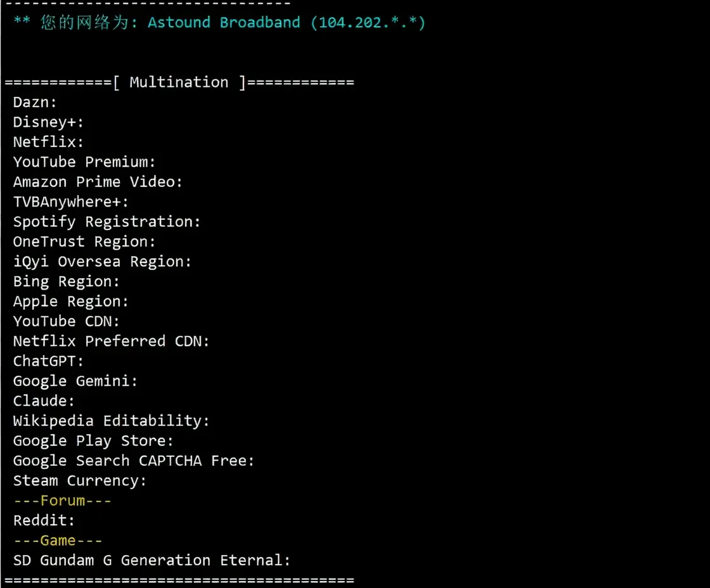The image size is (710, 588).
Task: Select the Amazon Prime Video: row
Action: tap(98, 182)
